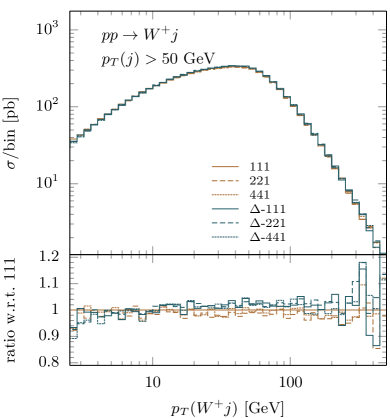
Task: Click the 1.2 tick label on ratio panel
Action: pos(48,257)
